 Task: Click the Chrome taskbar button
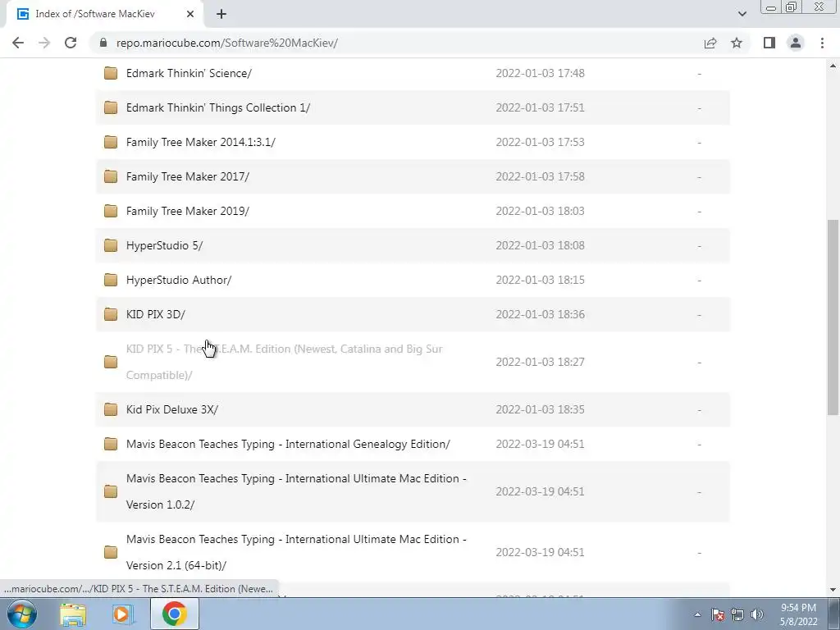click(x=174, y=614)
